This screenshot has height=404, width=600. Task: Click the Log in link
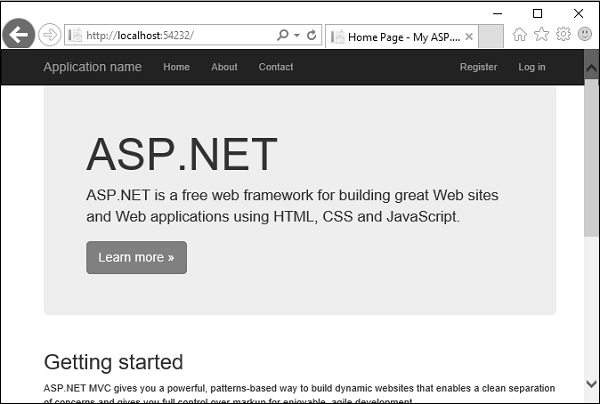(x=532, y=67)
